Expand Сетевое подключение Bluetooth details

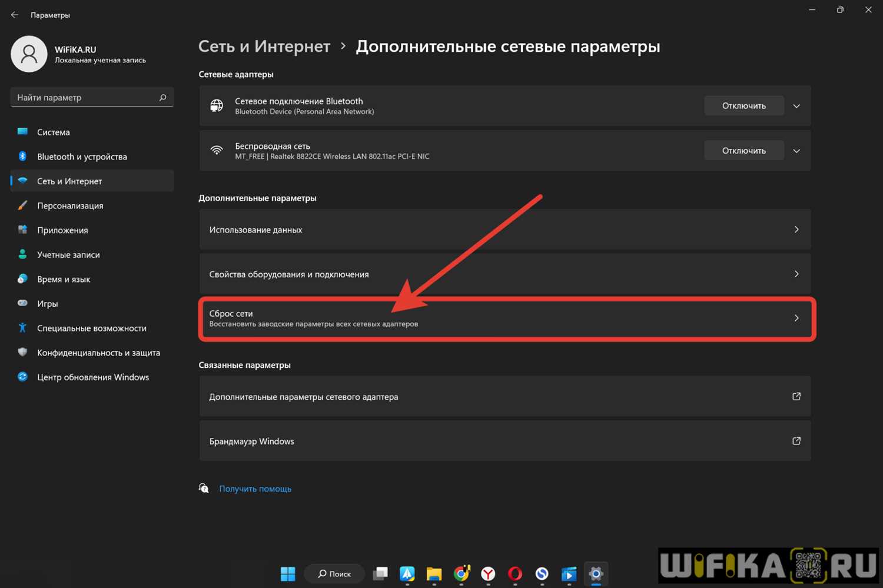pos(796,106)
